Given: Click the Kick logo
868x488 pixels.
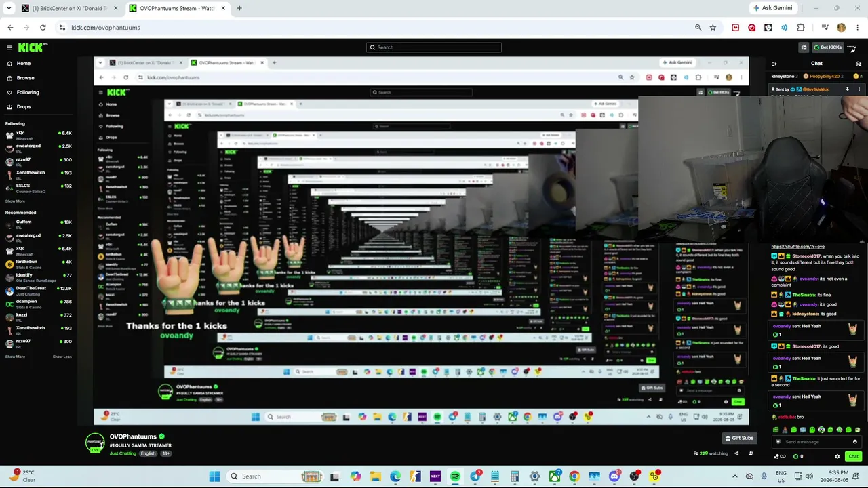Looking at the screenshot, I should tap(32, 47).
